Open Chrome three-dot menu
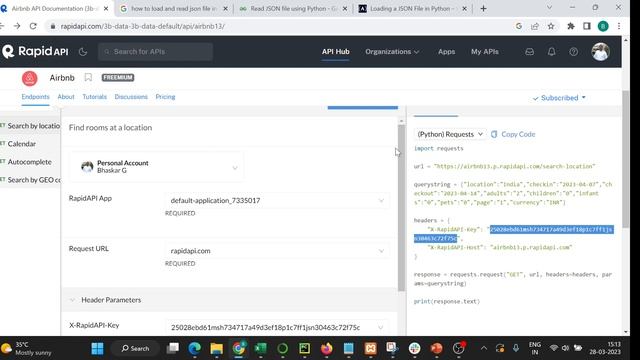Viewport: 640px width, 360px height. pyautogui.click(x=619, y=26)
